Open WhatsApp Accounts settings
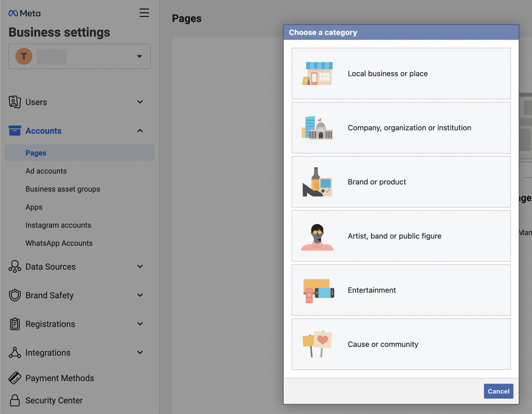Screen dimensions: 532x414 59,243
